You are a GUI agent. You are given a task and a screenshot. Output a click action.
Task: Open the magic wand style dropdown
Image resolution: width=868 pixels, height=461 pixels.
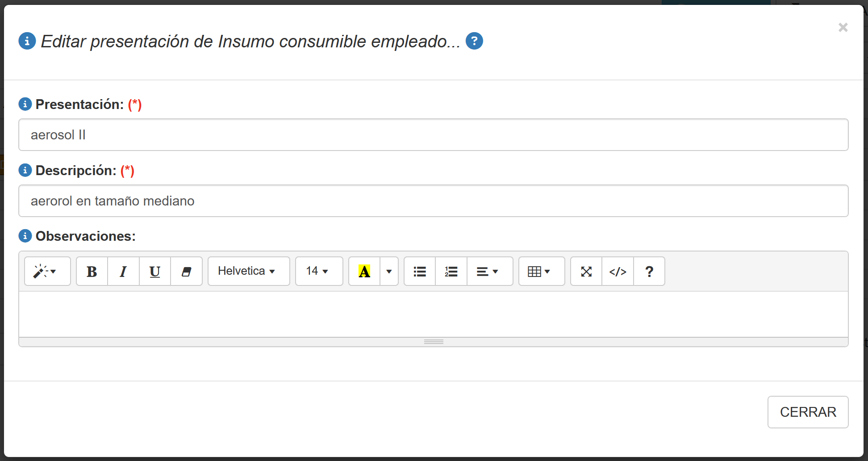pyautogui.click(x=47, y=271)
